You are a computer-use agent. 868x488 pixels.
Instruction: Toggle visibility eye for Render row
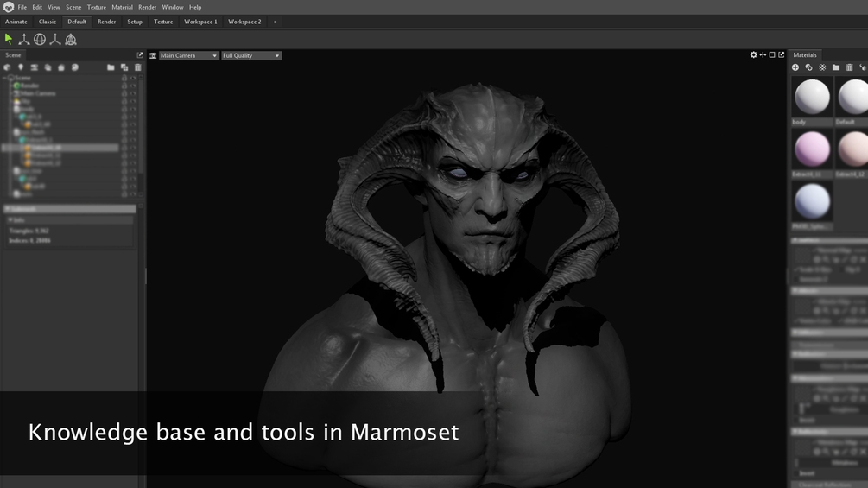(x=133, y=86)
